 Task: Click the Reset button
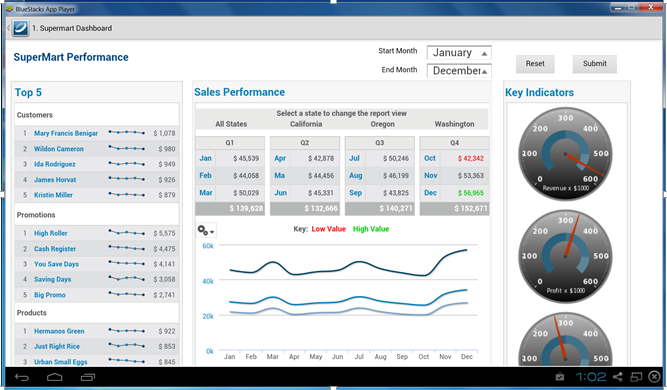click(x=535, y=64)
